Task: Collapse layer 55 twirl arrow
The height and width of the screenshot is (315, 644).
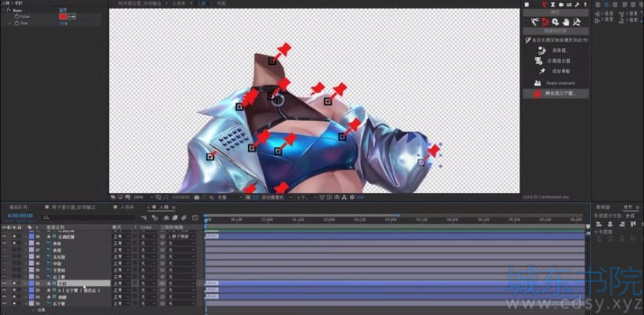Action: (26, 303)
